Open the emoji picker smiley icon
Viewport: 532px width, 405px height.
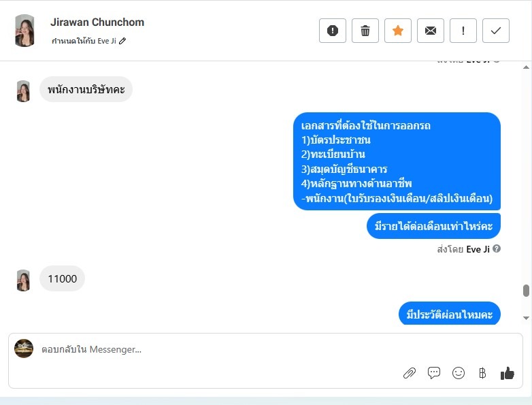(x=459, y=373)
